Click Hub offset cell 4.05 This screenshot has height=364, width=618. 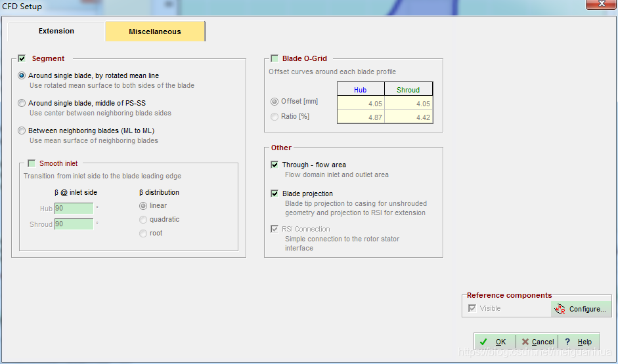coord(361,104)
